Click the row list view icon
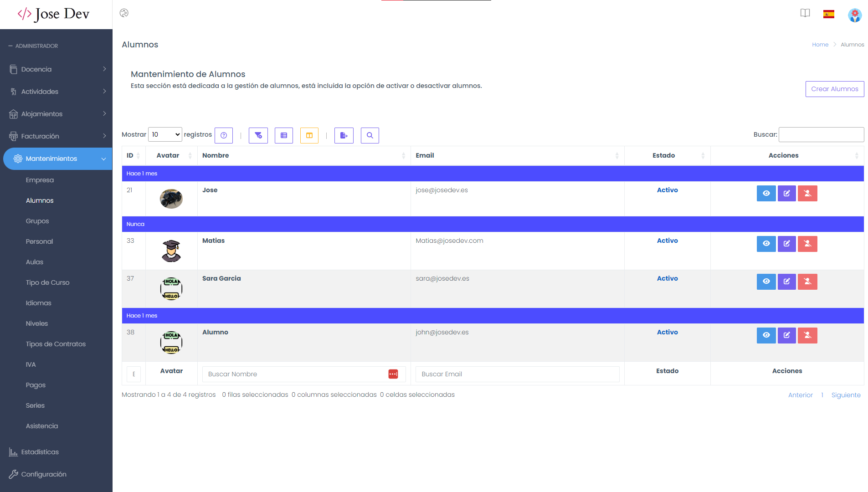The width and height of the screenshot is (868, 492). pos(284,135)
